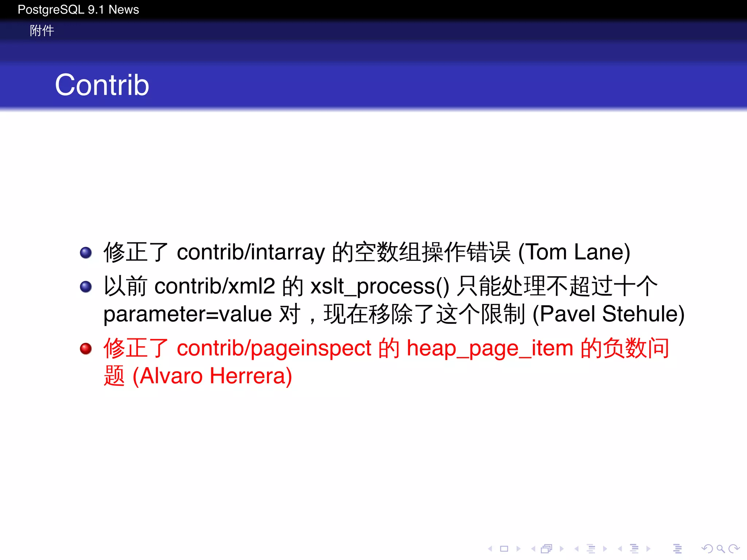This screenshot has height=560, width=747.
Task: Click the go forward redo arrow
Action: pyautogui.click(x=734, y=548)
